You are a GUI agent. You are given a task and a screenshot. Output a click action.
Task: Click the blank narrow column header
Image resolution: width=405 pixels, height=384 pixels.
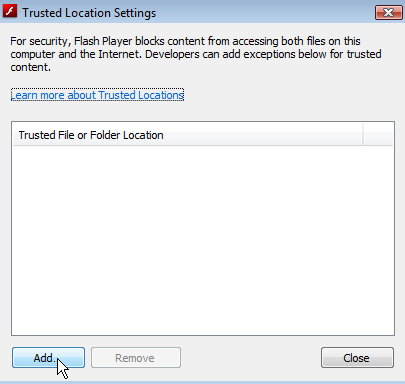tap(378, 135)
